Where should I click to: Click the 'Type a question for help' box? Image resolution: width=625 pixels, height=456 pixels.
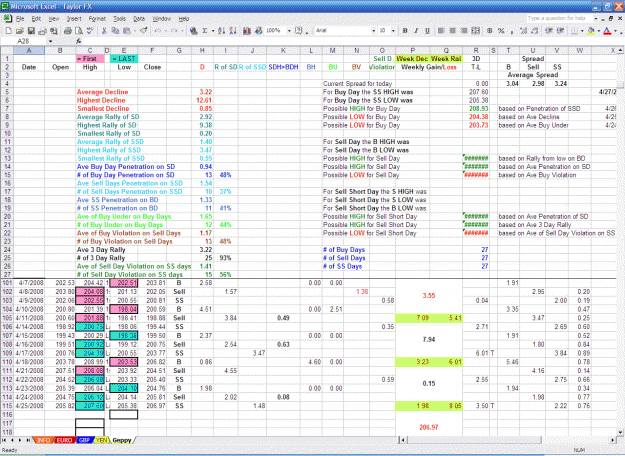(559, 18)
